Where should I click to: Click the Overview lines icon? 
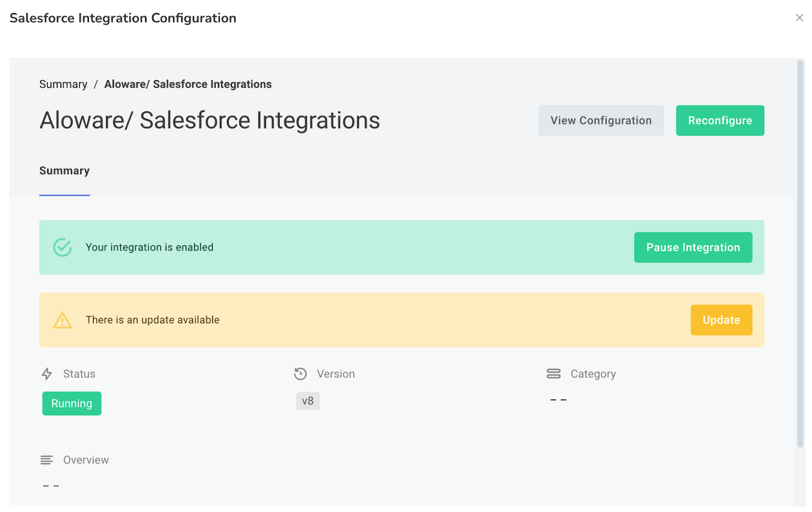pyautogui.click(x=47, y=460)
